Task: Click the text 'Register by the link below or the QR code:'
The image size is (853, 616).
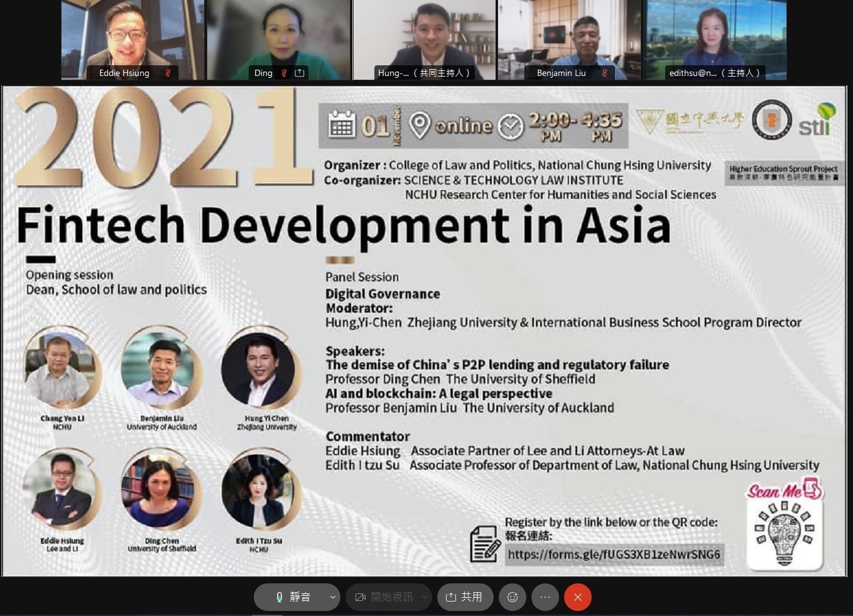Action: [x=611, y=522]
